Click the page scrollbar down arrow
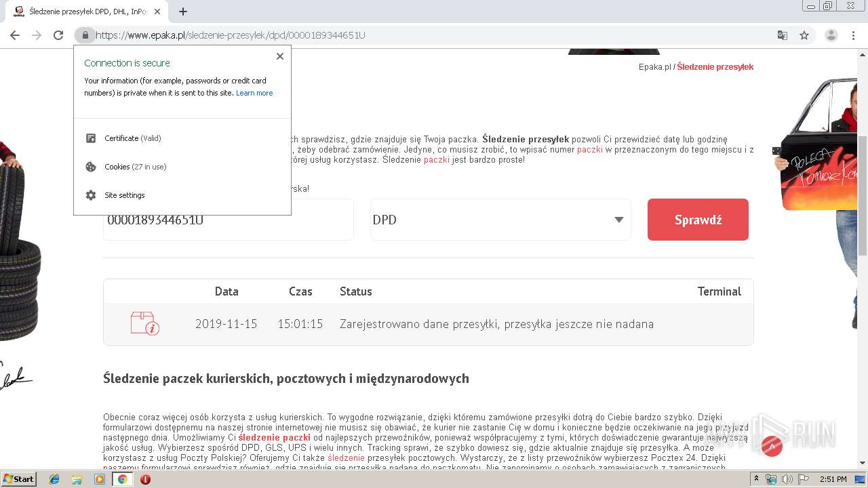 863,464
